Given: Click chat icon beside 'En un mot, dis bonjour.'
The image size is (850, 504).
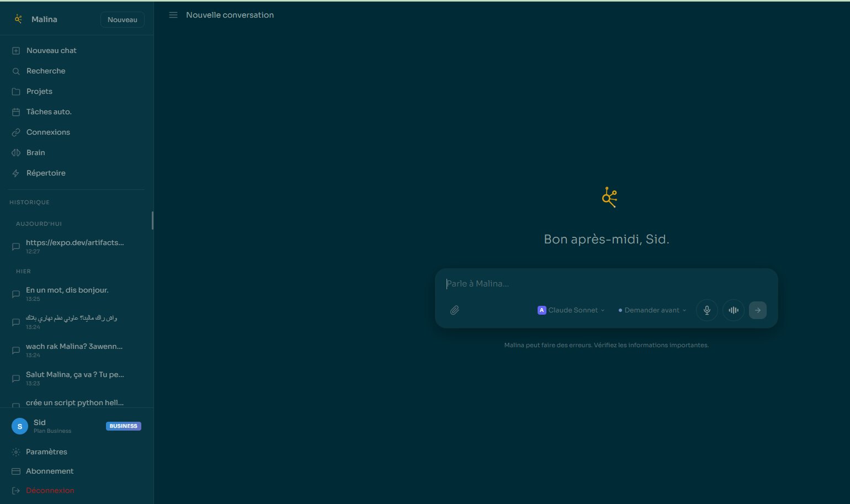Looking at the screenshot, I should click(x=16, y=294).
